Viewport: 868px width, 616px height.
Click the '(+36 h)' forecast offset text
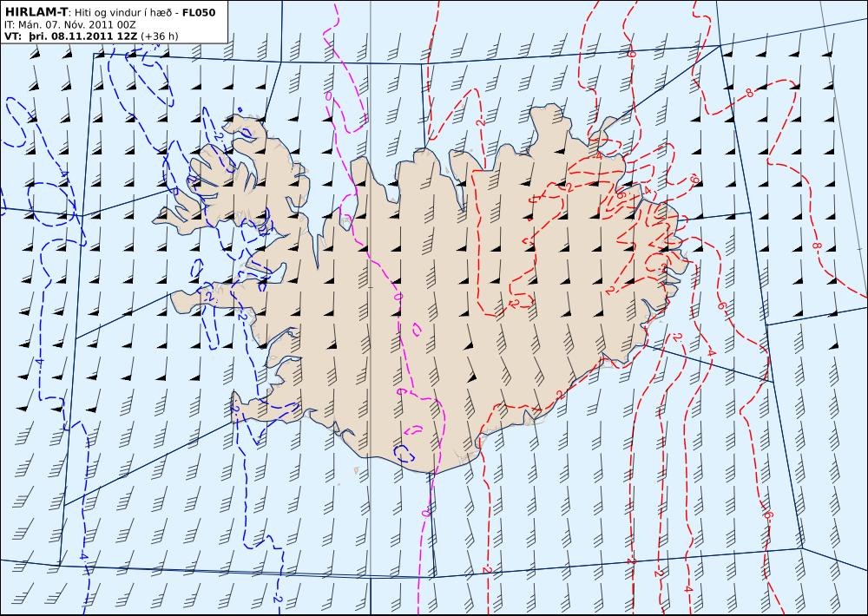160,36
